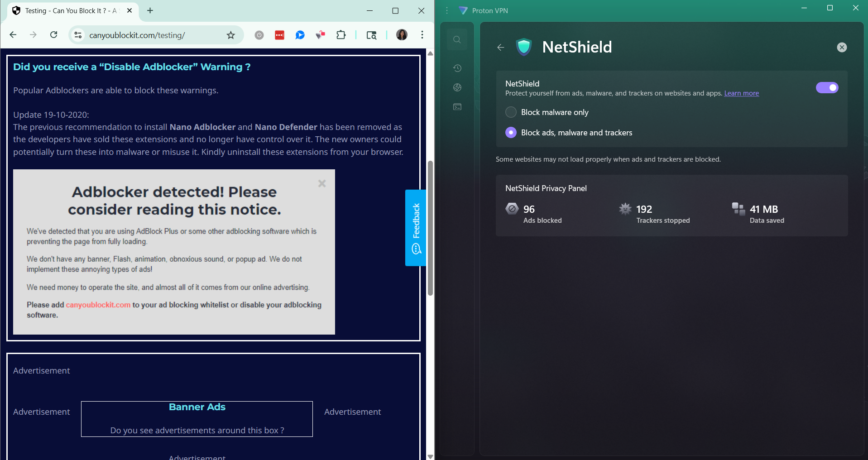This screenshot has height=460, width=868.
Task: Click the '192' trackers stopped count
Action: click(x=644, y=209)
